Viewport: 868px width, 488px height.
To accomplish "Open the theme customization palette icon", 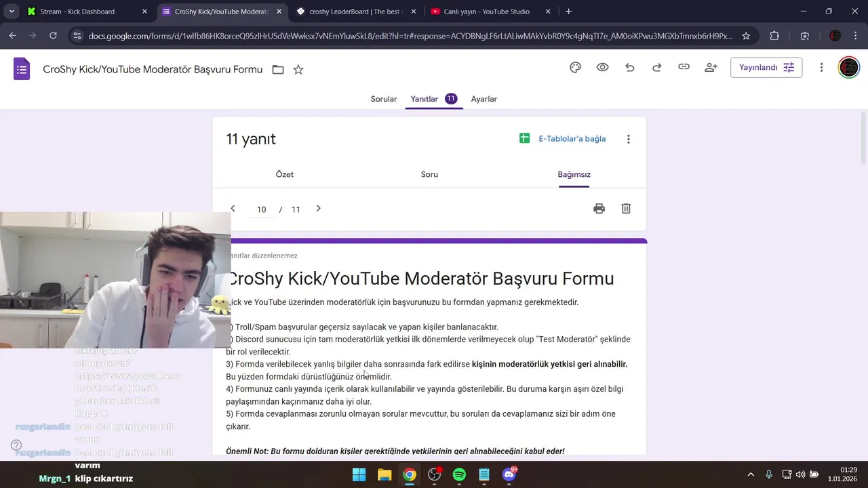I will [x=575, y=67].
